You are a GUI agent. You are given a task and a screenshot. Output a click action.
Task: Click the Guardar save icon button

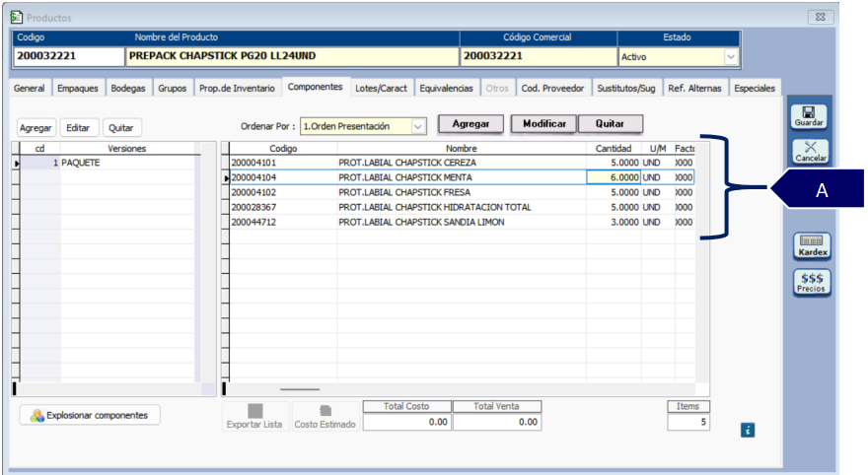(x=809, y=116)
